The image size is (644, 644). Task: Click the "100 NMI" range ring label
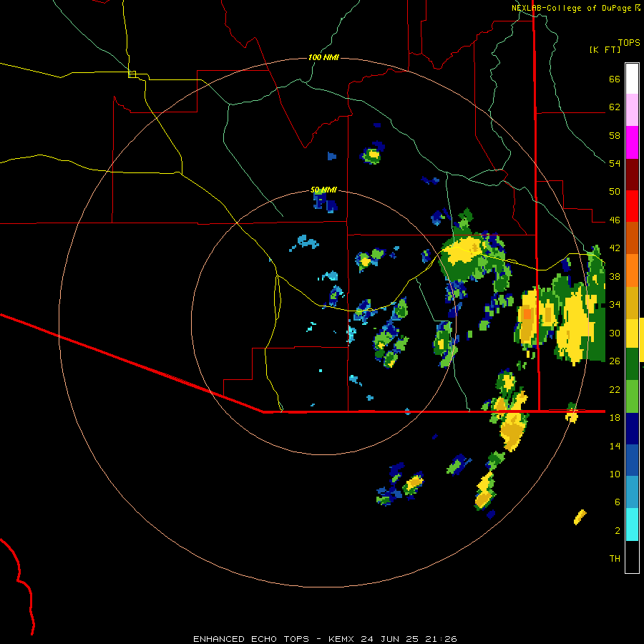point(323,57)
